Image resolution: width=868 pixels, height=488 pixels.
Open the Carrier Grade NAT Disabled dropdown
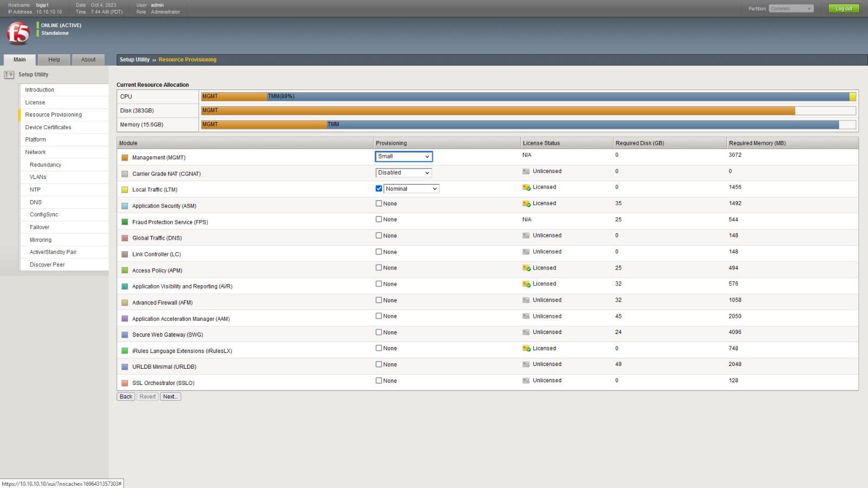[403, 172]
